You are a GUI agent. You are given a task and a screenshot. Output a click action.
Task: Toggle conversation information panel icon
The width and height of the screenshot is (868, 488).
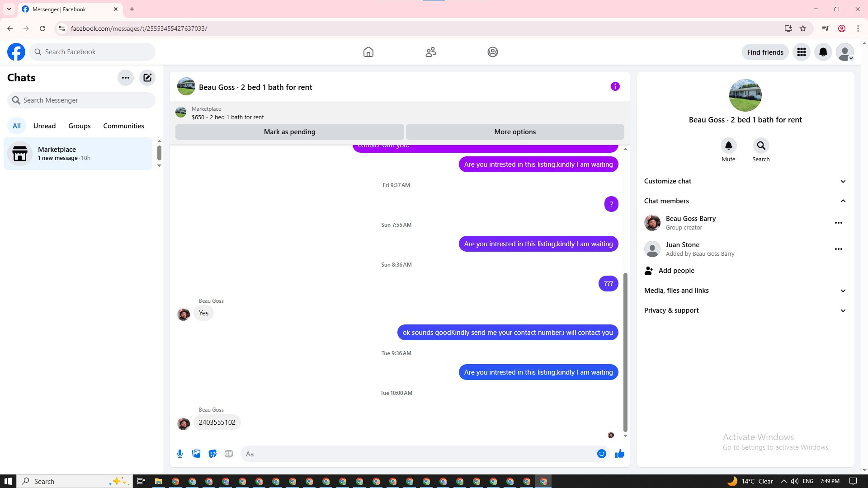615,86
